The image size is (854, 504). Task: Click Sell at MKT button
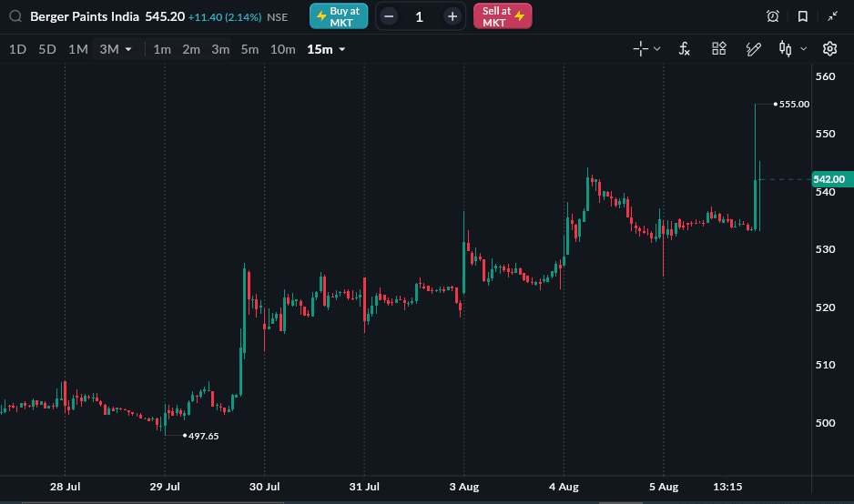point(503,16)
